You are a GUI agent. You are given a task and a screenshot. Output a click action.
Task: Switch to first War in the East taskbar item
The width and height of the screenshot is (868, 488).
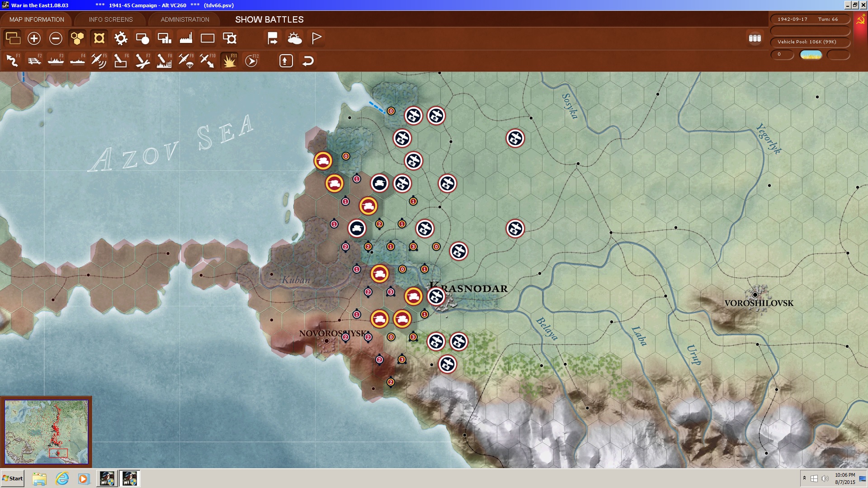coord(107,479)
